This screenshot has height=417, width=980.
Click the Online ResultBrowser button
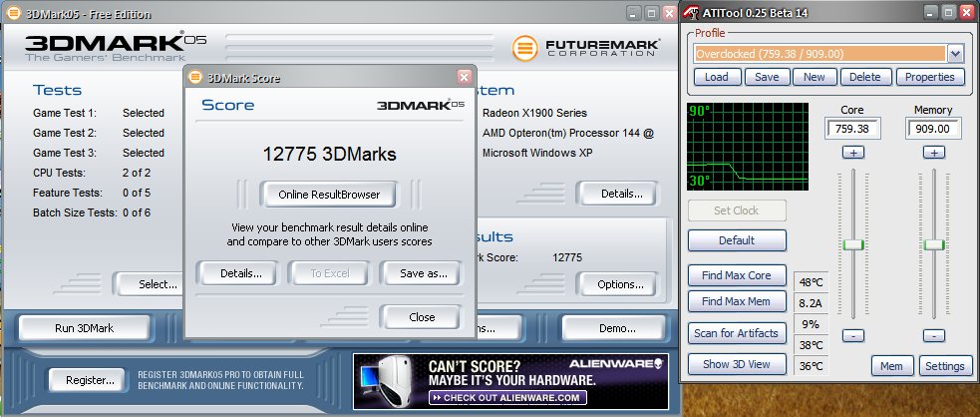coord(329,195)
